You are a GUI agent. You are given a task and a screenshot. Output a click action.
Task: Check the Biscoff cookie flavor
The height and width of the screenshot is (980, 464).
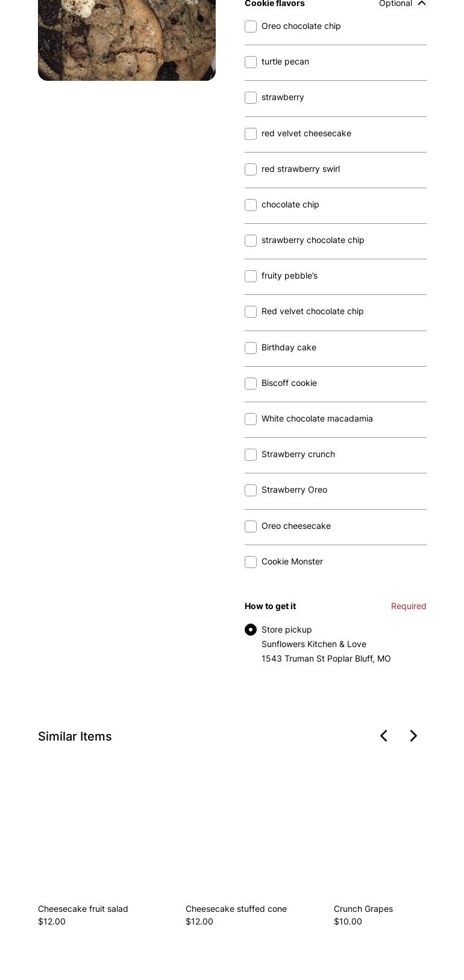[251, 384]
